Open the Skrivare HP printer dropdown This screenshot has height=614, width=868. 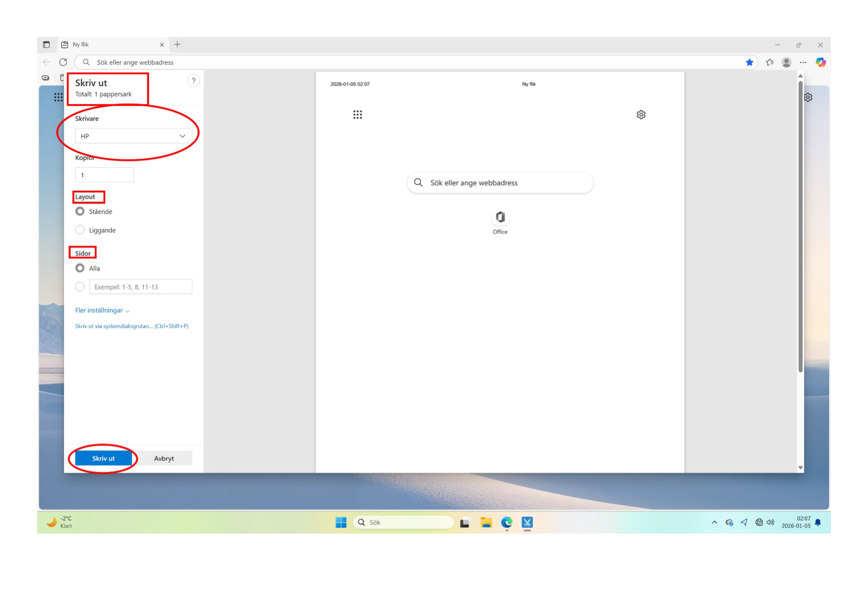tap(133, 136)
